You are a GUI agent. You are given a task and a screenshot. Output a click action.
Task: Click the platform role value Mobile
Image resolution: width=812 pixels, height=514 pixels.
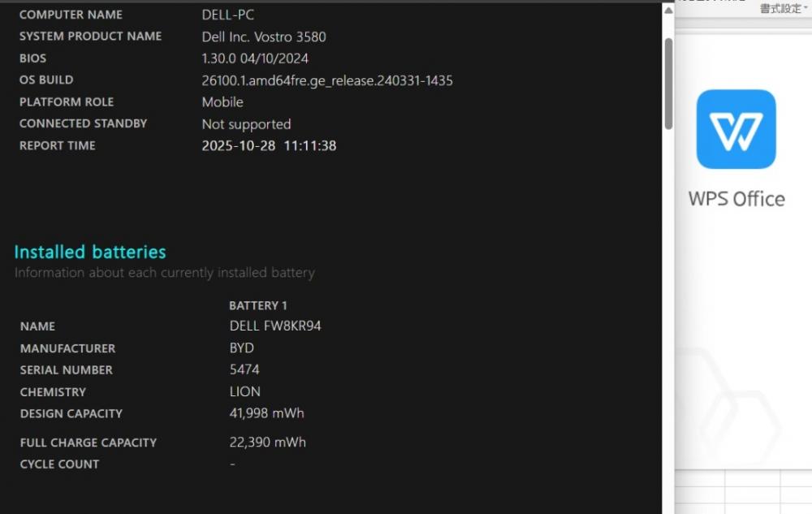(x=222, y=102)
